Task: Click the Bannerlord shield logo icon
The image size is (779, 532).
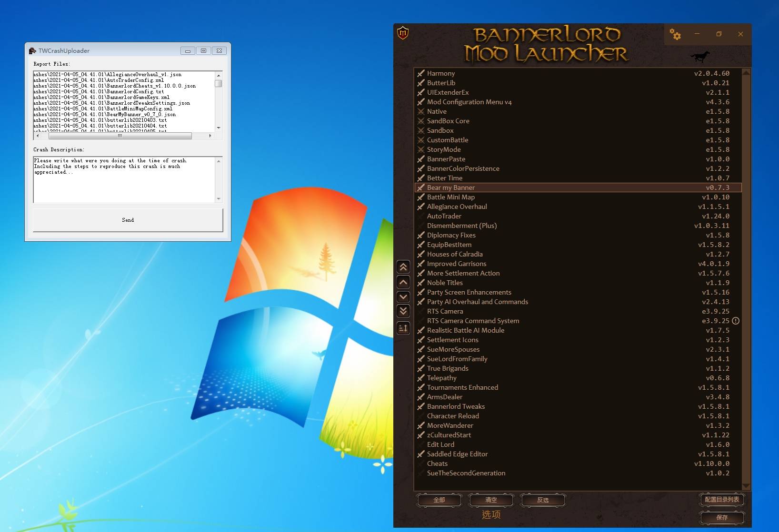Action: coord(403,33)
